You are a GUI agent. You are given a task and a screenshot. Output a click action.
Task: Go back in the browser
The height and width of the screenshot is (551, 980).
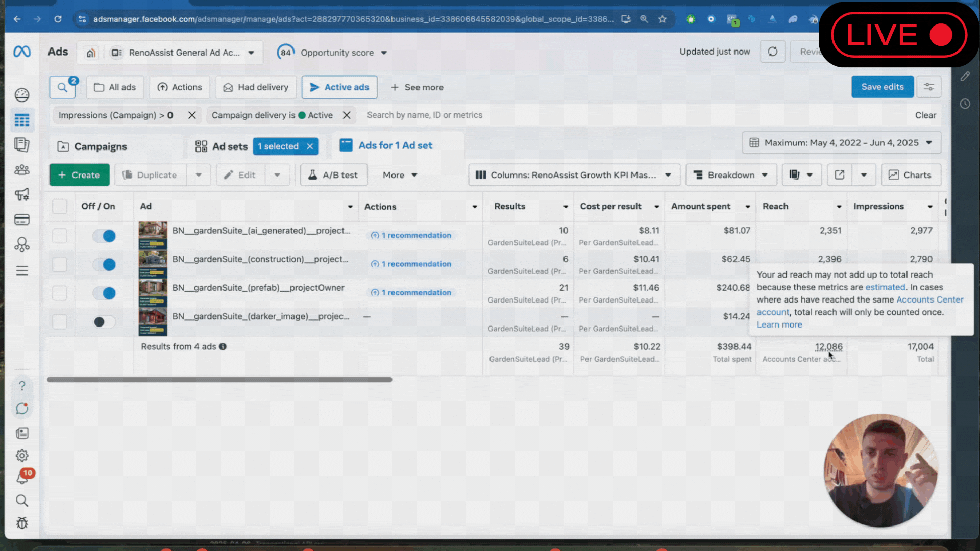[x=17, y=19]
